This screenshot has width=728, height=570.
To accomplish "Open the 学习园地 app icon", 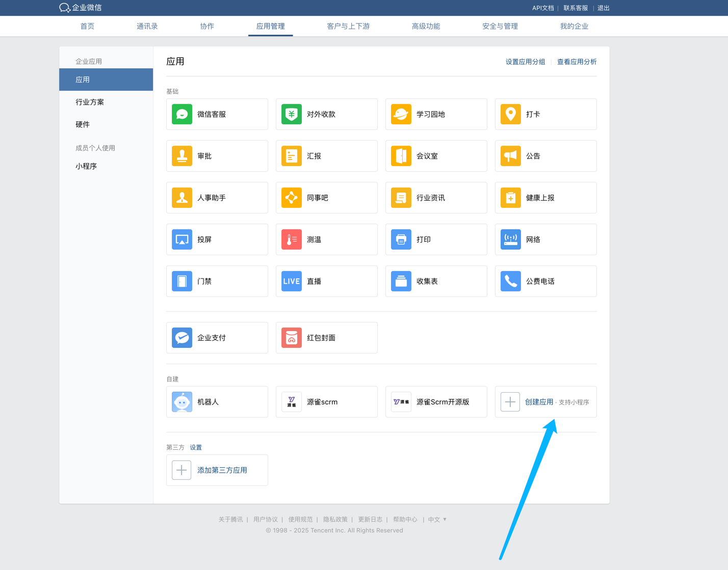I will 401,114.
